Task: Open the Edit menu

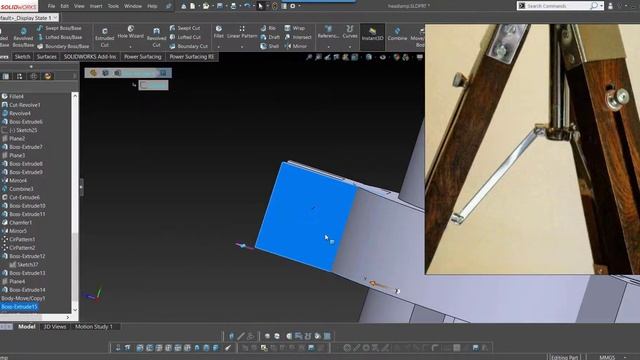Action: coord(64,6)
